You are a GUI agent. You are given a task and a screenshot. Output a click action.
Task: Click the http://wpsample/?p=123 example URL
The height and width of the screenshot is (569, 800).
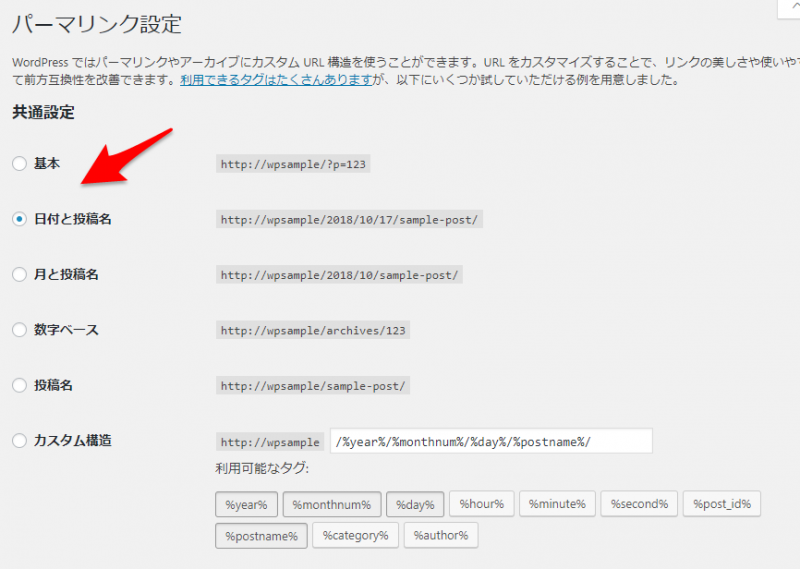(x=293, y=164)
